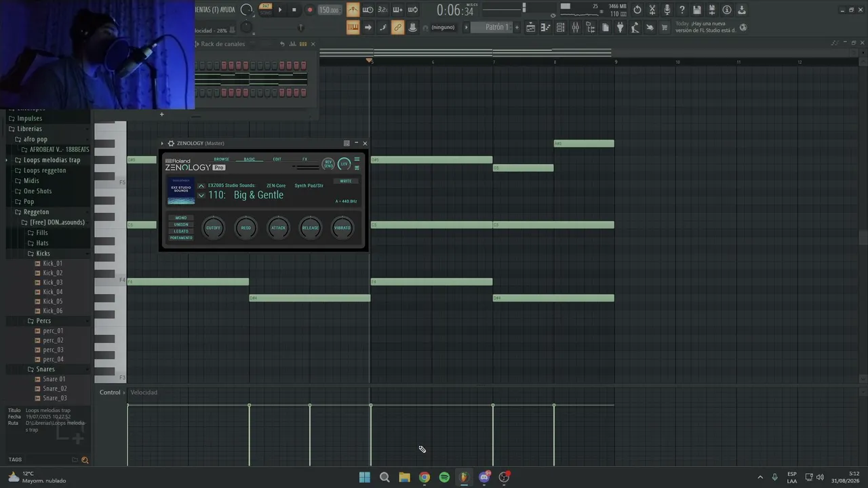Stop playback with the stop button
Screen dimensions: 868x488
[x=294, y=9]
